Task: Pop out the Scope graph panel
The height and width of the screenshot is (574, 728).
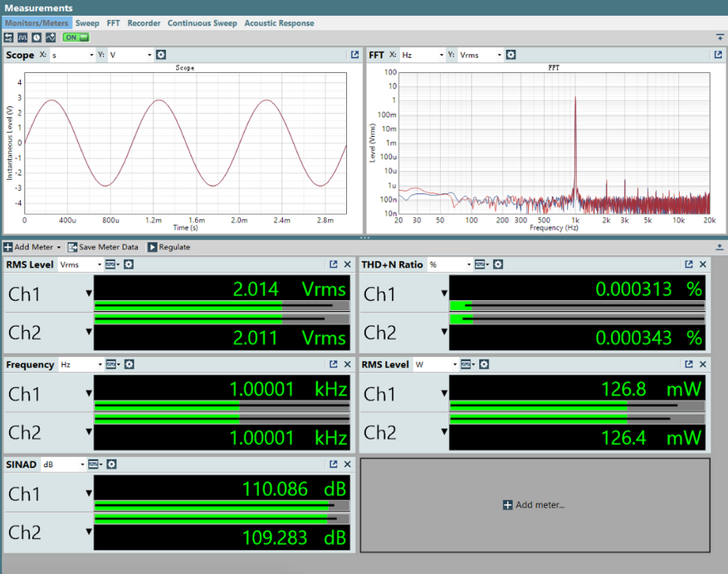Action: pos(354,55)
